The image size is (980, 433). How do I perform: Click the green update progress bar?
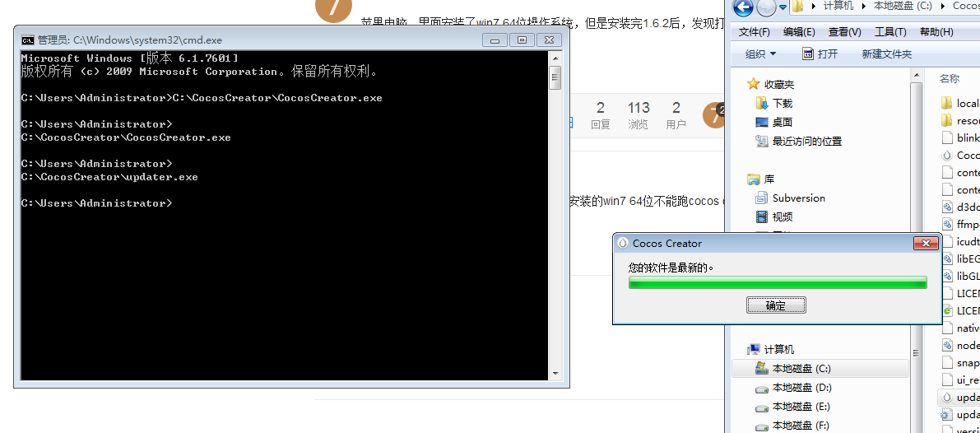point(778,283)
